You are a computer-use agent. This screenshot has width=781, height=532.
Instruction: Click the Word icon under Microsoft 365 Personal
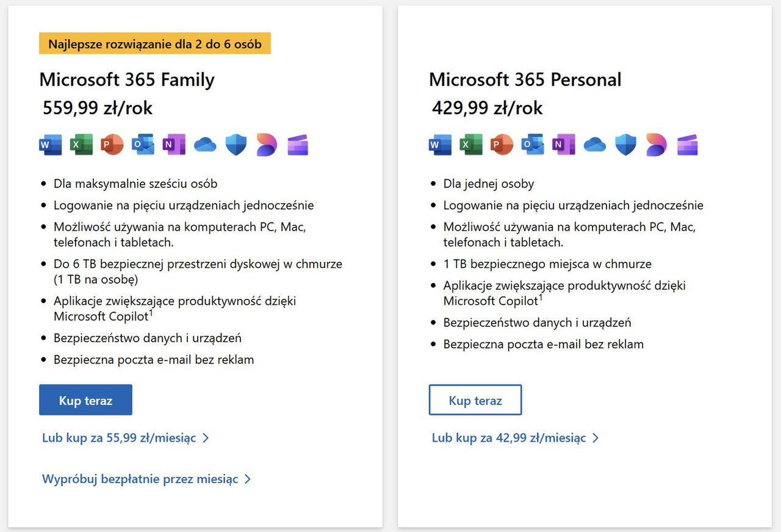pos(440,145)
